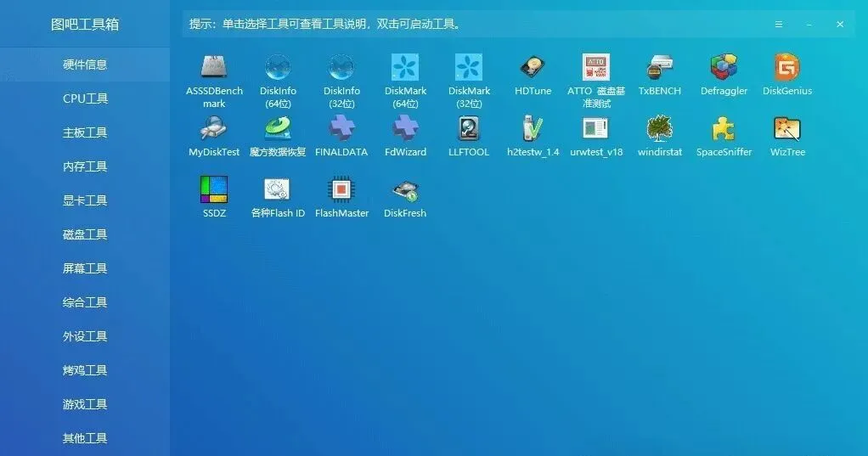Viewport: 868px width, 456px height.
Task: Open the 内存工具 category
Action: point(85,166)
